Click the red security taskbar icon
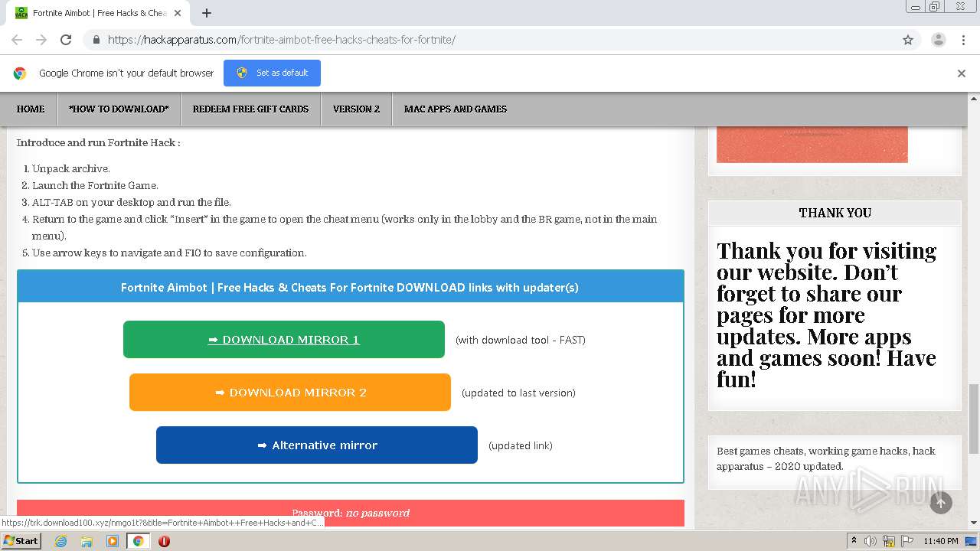This screenshot has width=980, height=551. (164, 541)
